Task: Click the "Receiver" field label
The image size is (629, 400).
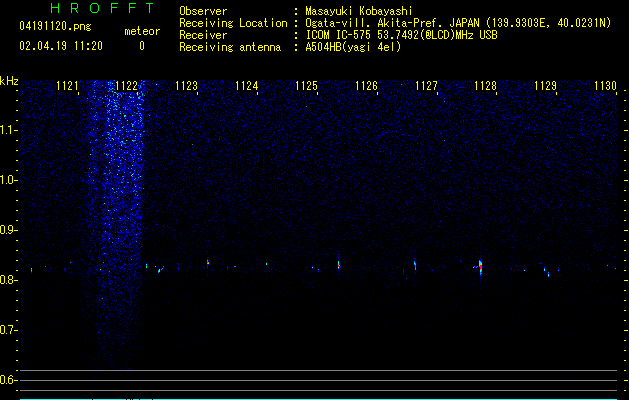Action: [x=203, y=35]
